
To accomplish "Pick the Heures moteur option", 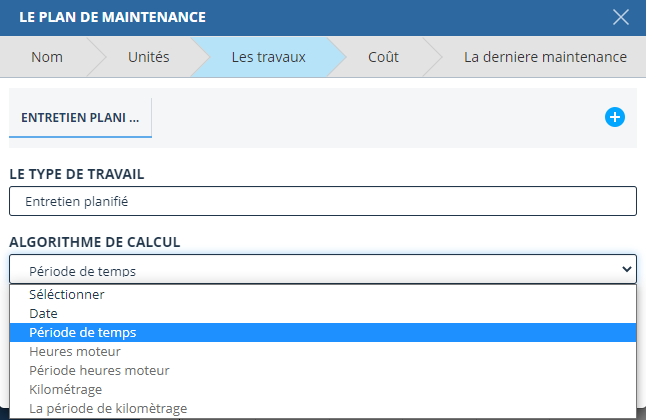I will (75, 352).
